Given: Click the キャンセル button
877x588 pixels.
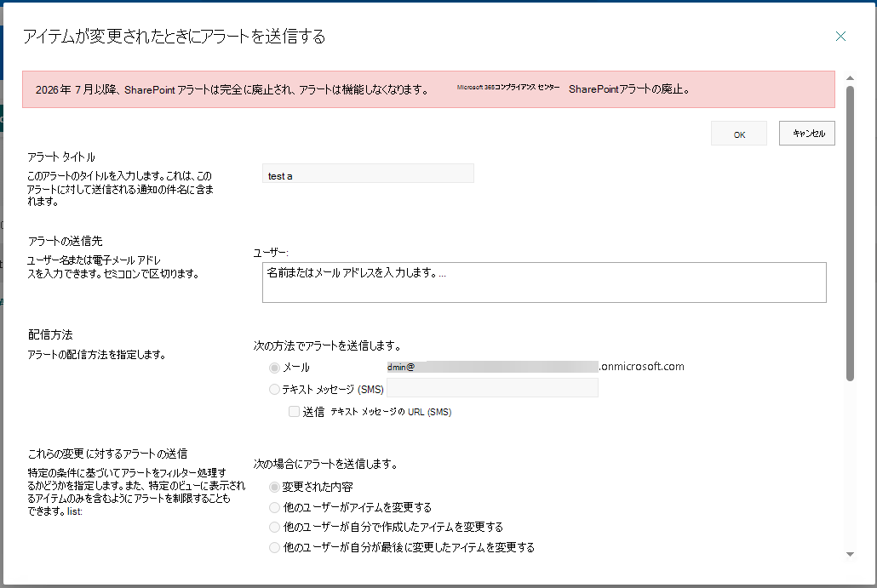Looking at the screenshot, I should (x=806, y=133).
